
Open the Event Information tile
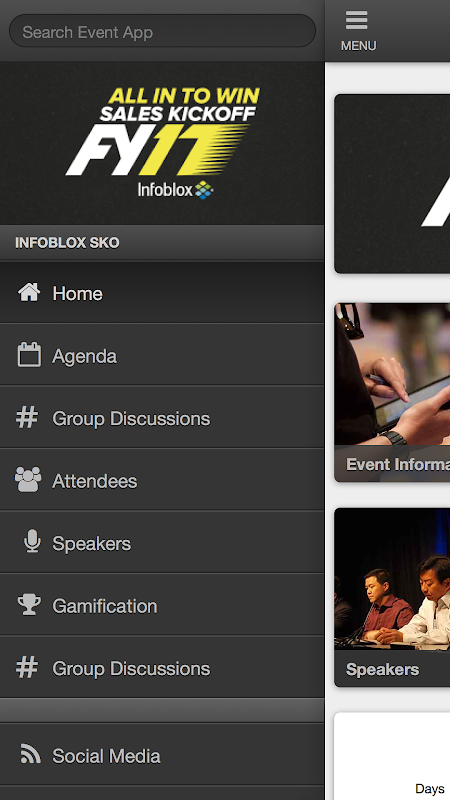tap(392, 392)
